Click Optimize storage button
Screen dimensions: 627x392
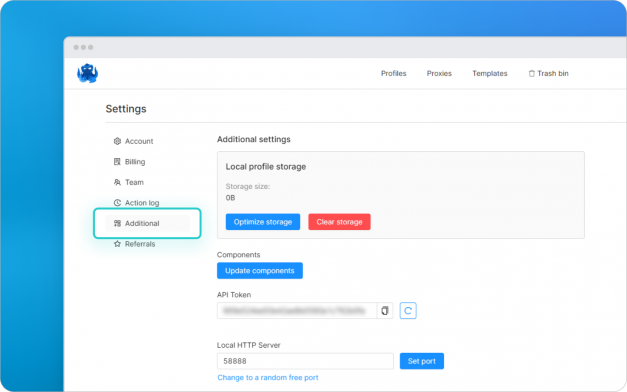263,222
